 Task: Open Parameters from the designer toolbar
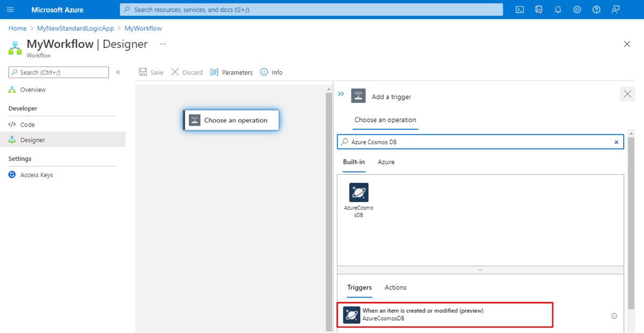tap(231, 72)
